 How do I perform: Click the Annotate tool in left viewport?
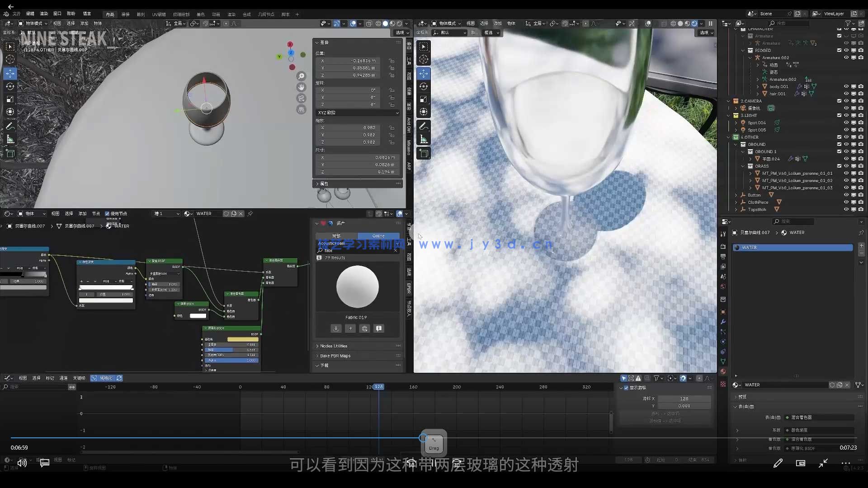(x=10, y=126)
